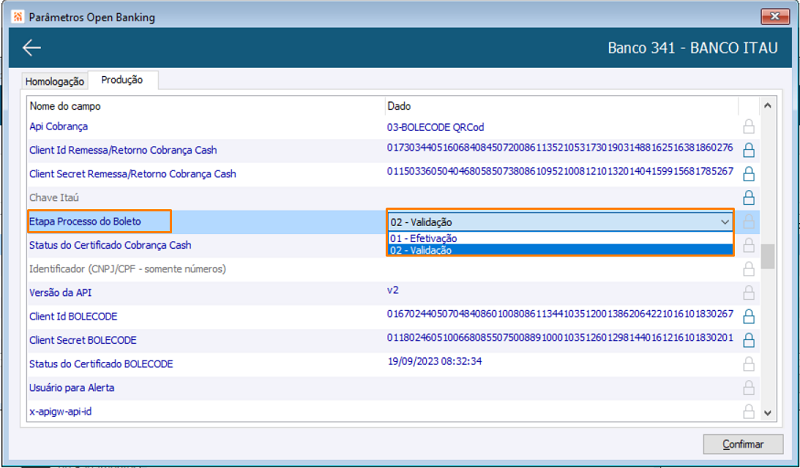Click the lock icon for Api Cobrança
800x468 pixels.
tap(748, 127)
